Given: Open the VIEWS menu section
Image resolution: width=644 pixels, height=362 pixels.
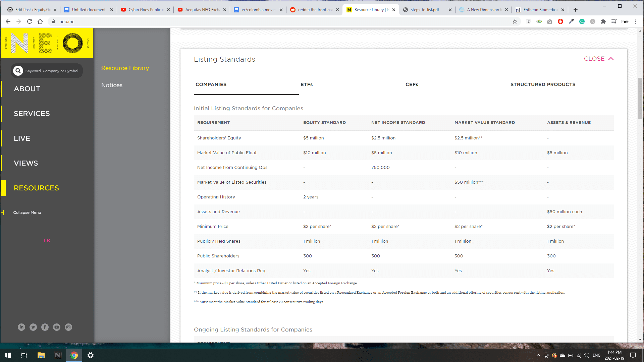Looking at the screenshot, I should pos(26,163).
